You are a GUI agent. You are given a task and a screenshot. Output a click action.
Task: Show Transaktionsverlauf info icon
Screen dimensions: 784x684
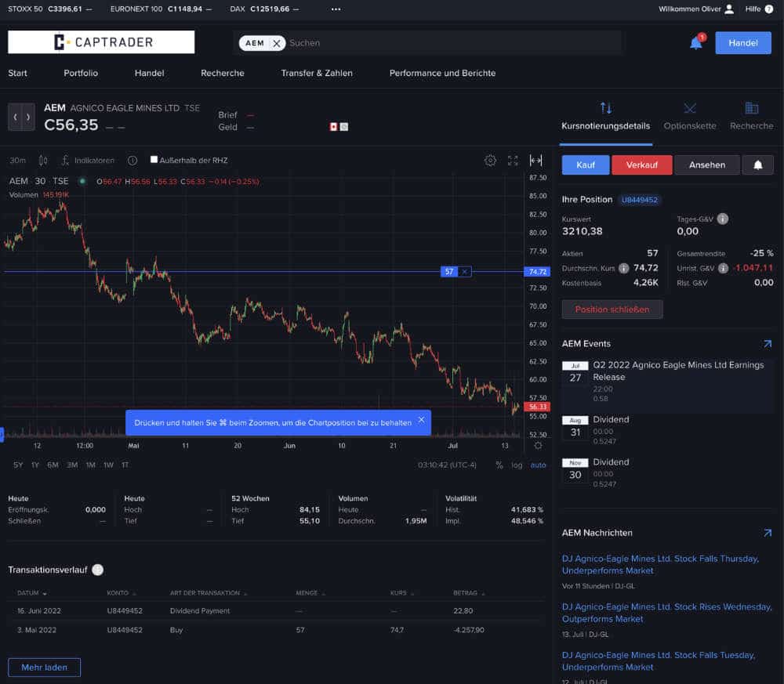[x=98, y=570]
